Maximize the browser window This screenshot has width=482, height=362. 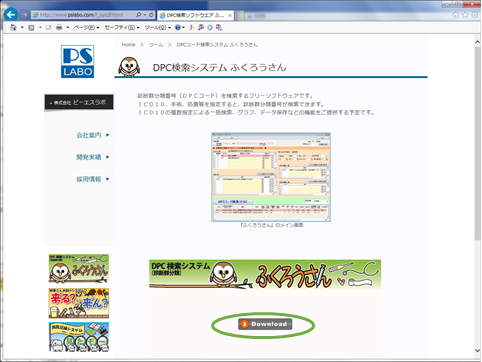point(459,4)
